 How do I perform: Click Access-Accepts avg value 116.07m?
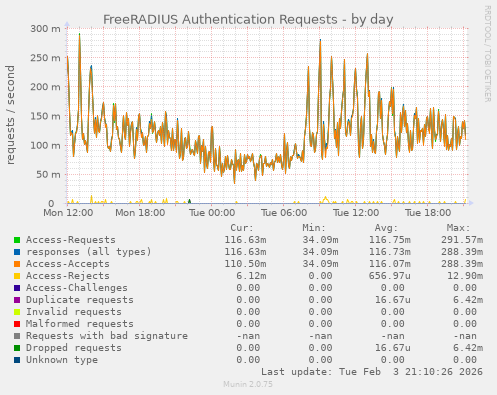(389, 264)
